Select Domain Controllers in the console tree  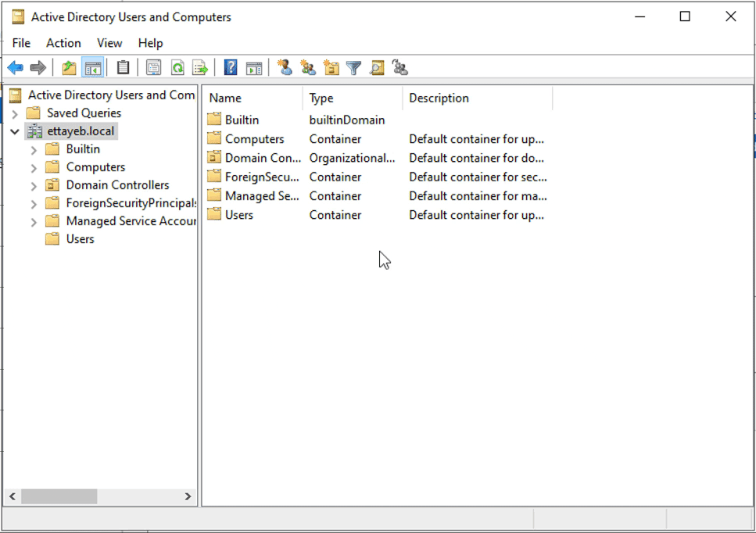(x=117, y=185)
